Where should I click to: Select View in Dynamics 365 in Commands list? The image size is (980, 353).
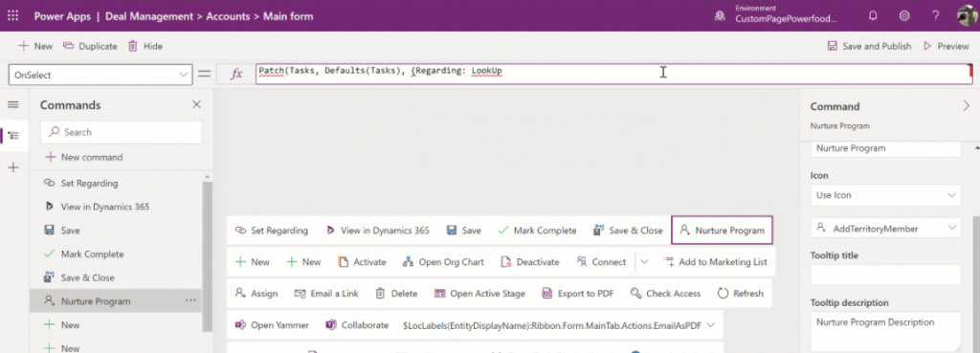pos(116,207)
